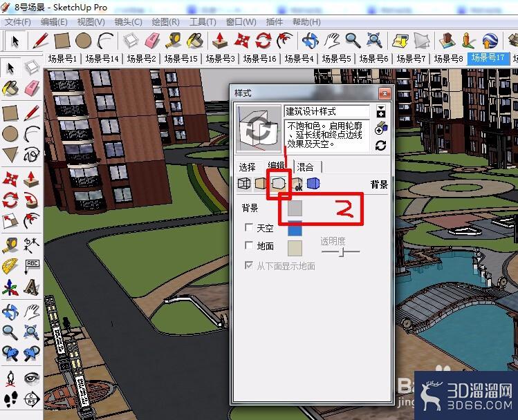
Task: Select the Line pencil tool in top toolbar
Action: (x=41, y=41)
